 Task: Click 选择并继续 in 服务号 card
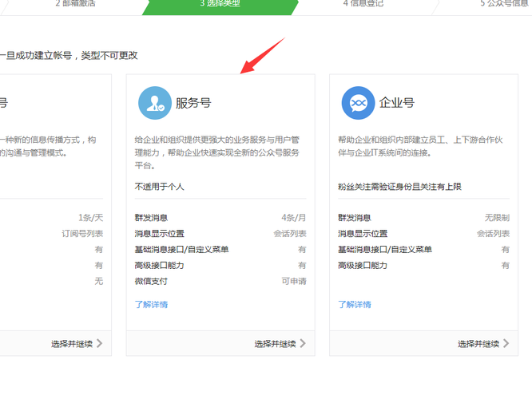pyautogui.click(x=275, y=344)
